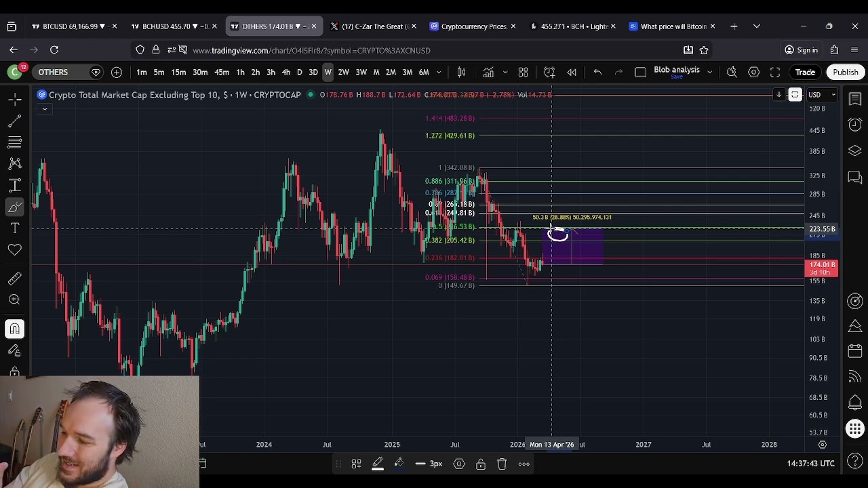Start bar replay rewind icon
The image size is (868, 488).
click(572, 72)
